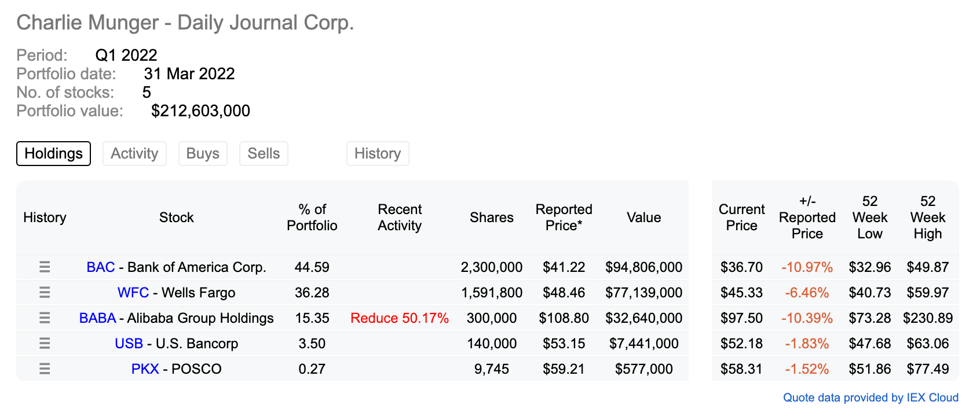Switch to the Buys tab
Image resolution: width=980 pixels, height=420 pixels.
203,153
